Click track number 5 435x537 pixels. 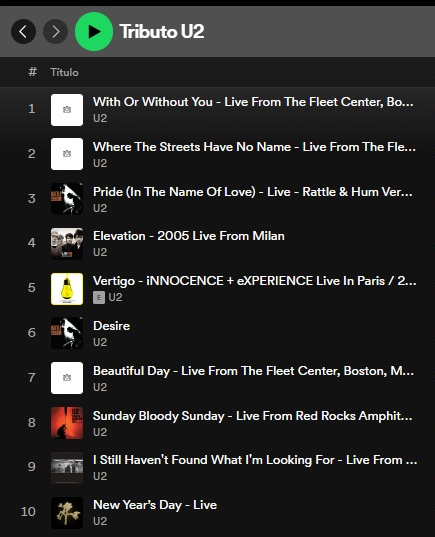tap(32, 288)
